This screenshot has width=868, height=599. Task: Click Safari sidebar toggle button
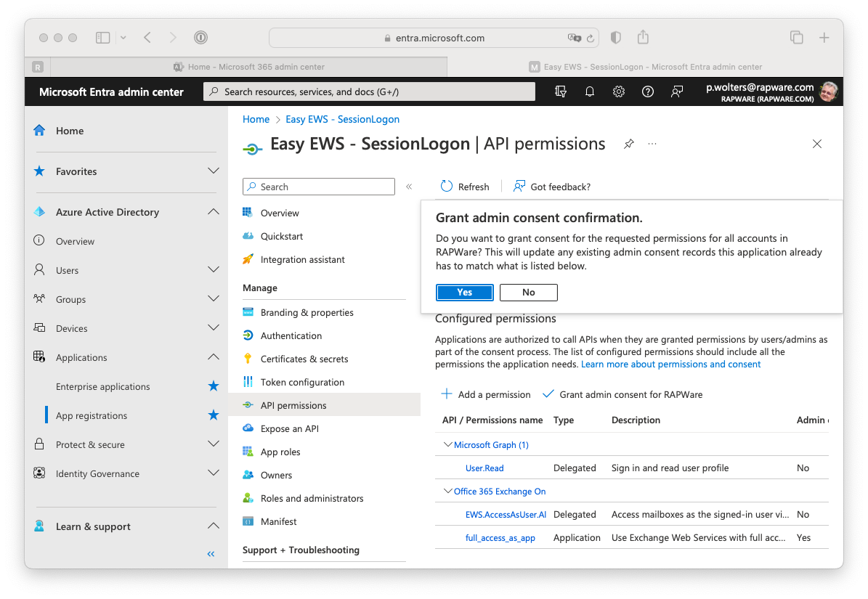tap(103, 38)
